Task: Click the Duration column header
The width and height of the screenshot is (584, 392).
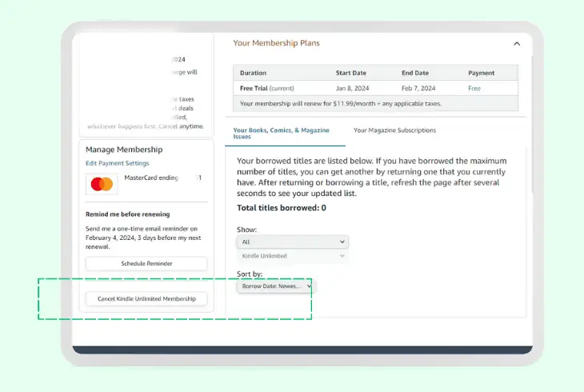Action: coord(253,73)
